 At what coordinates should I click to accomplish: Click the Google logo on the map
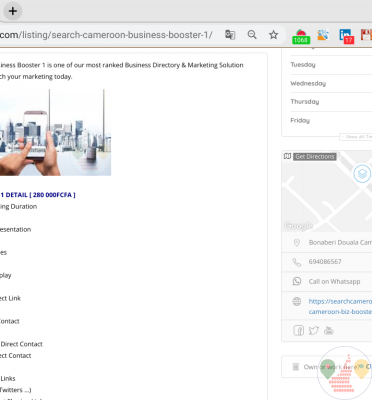298,226
